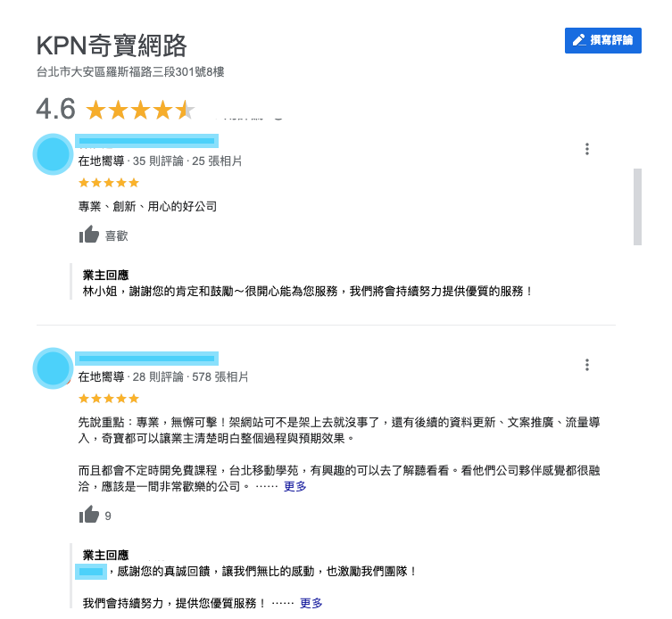672x619 pixels.
Task: Click the second review's five-star rating
Action: pyautogui.click(x=109, y=399)
